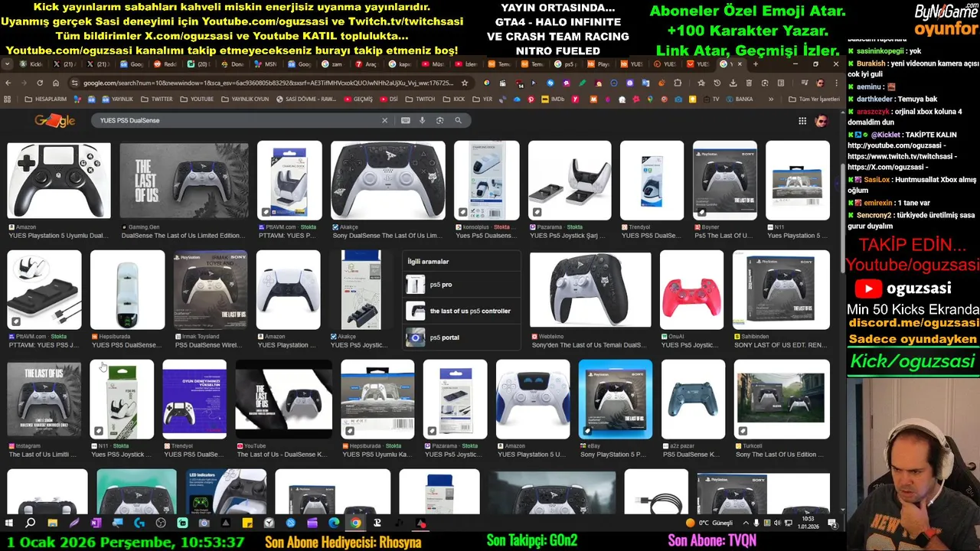Switch to Chrome in taskbar

[356, 523]
